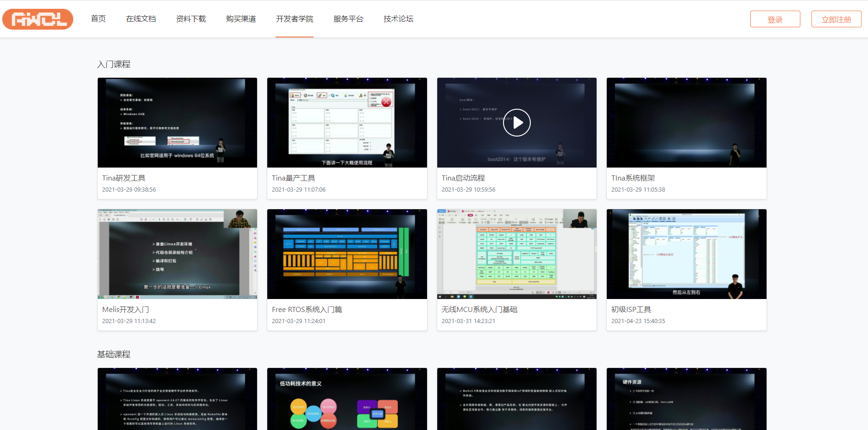Open the 低功耗技术的意义 video thumbnail
Viewport: 868px width, 430px height.
347,399
